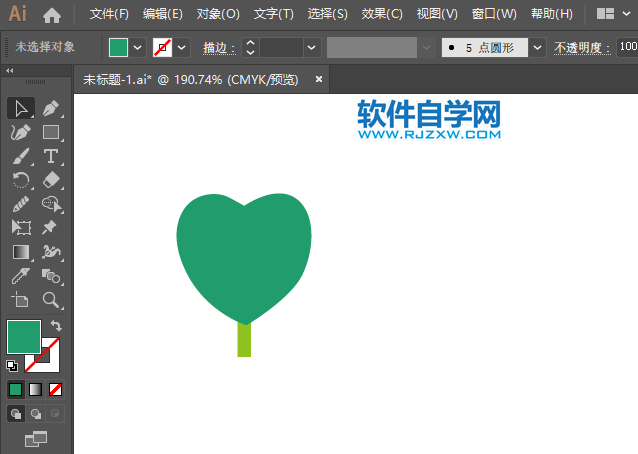Swap fill and stroke colors
The image size is (638, 454).
click(56, 325)
